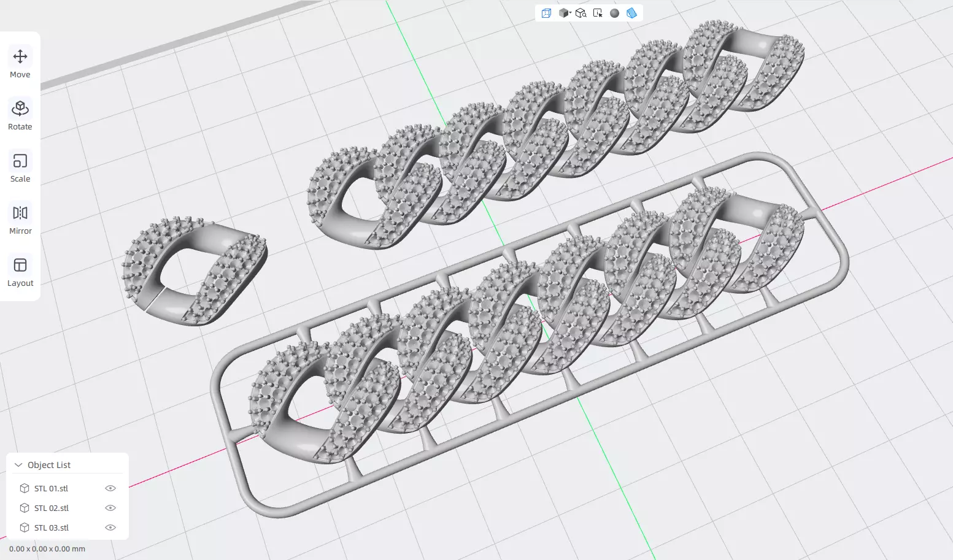
Task: Select STL 02.stl in the object list
Action: point(52,508)
